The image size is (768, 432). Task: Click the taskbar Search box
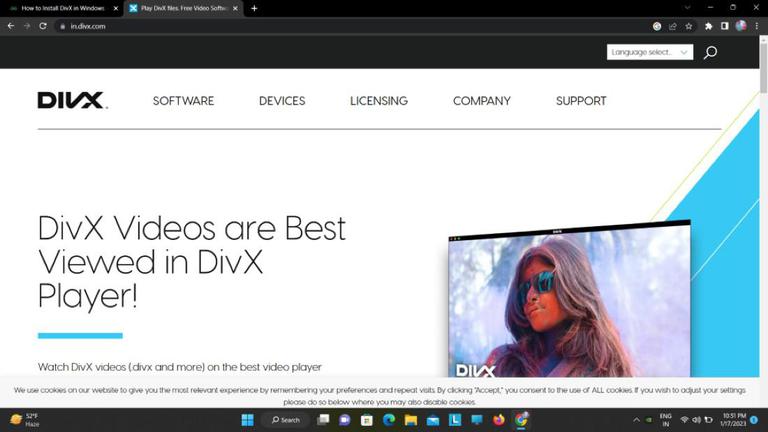point(286,420)
